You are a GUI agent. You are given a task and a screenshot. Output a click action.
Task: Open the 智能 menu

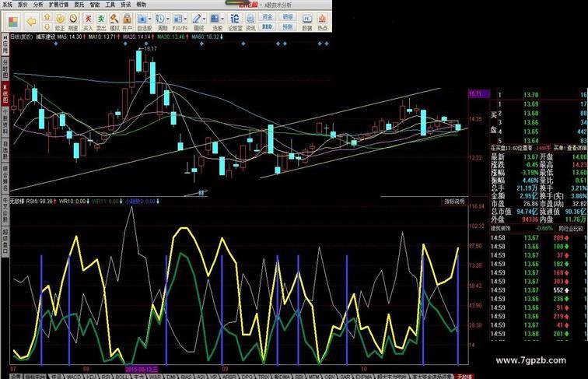point(95,5)
